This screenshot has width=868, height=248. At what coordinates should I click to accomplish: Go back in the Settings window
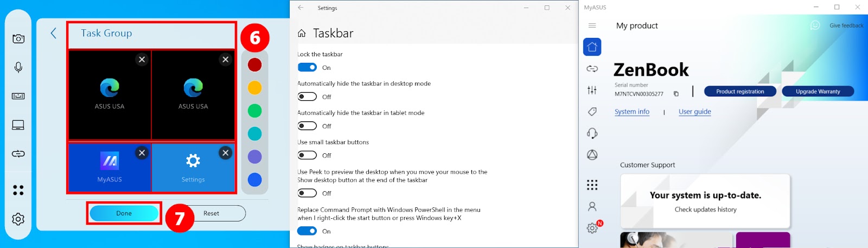[301, 8]
